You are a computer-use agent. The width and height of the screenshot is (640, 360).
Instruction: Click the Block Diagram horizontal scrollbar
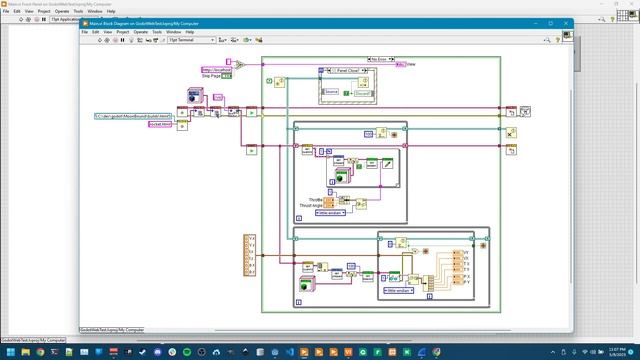362,330
